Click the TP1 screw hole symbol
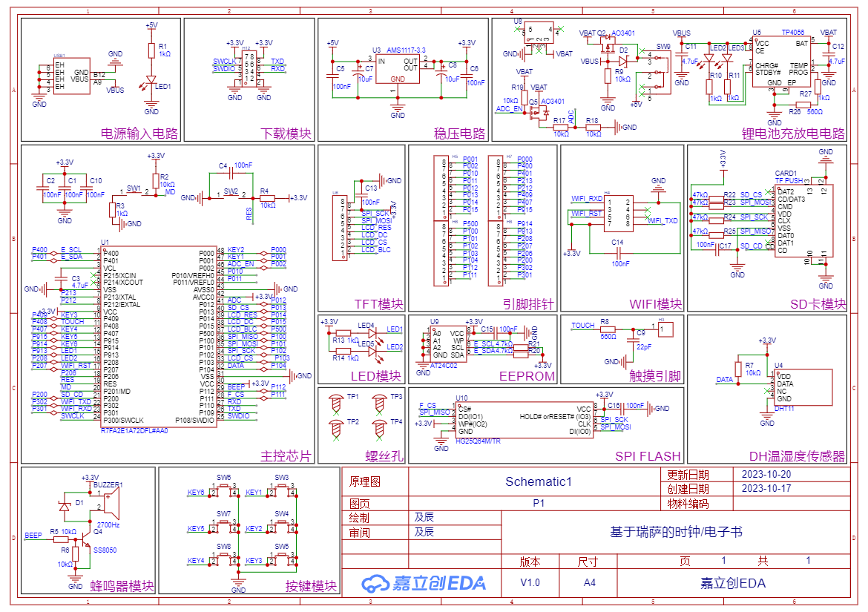The image size is (868, 612). click(x=336, y=404)
